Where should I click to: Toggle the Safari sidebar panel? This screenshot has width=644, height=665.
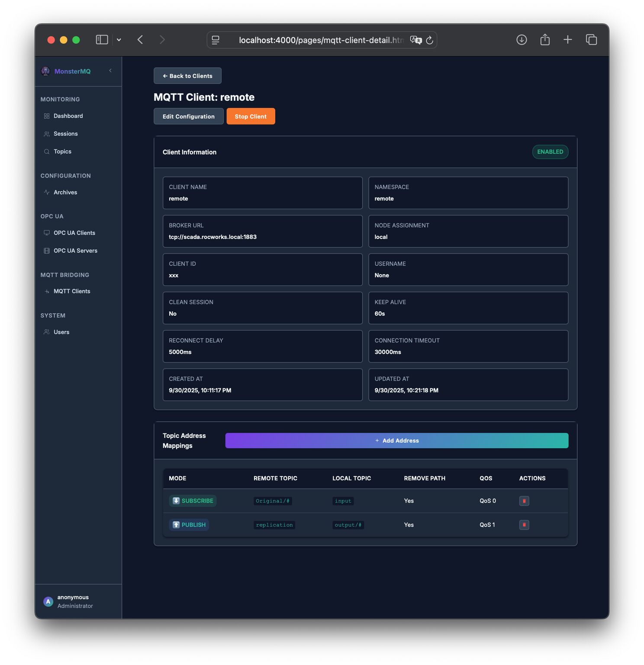click(102, 40)
